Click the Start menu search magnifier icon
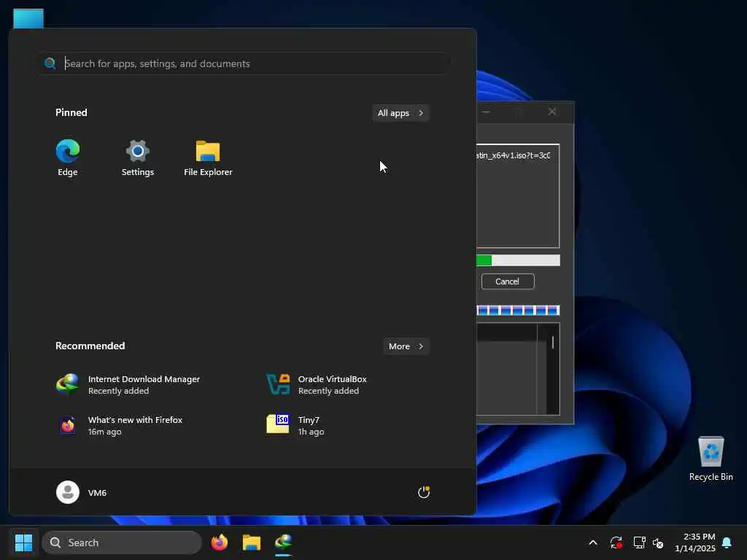Image resolution: width=747 pixels, height=560 pixels. coord(50,63)
